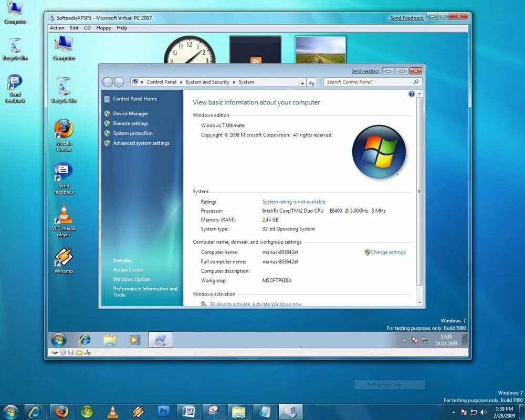Open Windows Media Player in guest taskbar
This screenshot has height=420, width=525.
[135, 340]
